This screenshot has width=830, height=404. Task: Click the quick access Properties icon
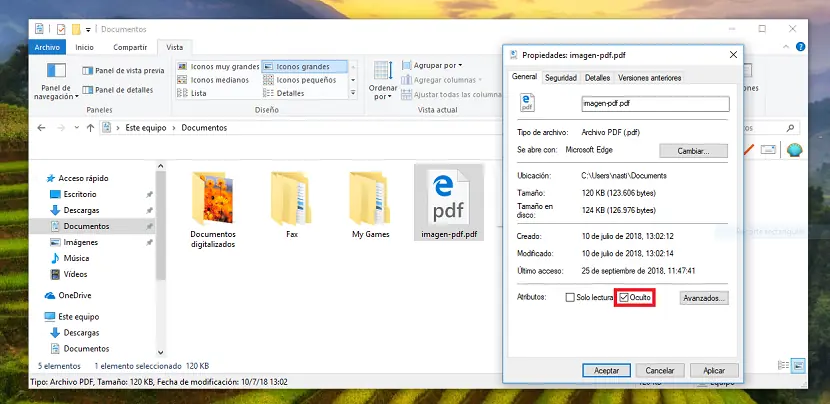coord(61,29)
